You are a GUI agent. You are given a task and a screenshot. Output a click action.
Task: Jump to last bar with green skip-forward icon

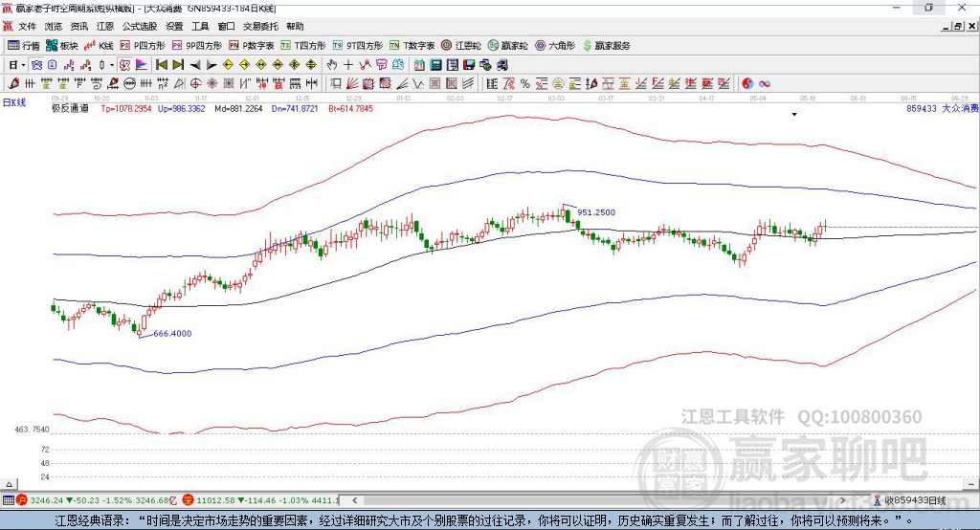coord(178,65)
